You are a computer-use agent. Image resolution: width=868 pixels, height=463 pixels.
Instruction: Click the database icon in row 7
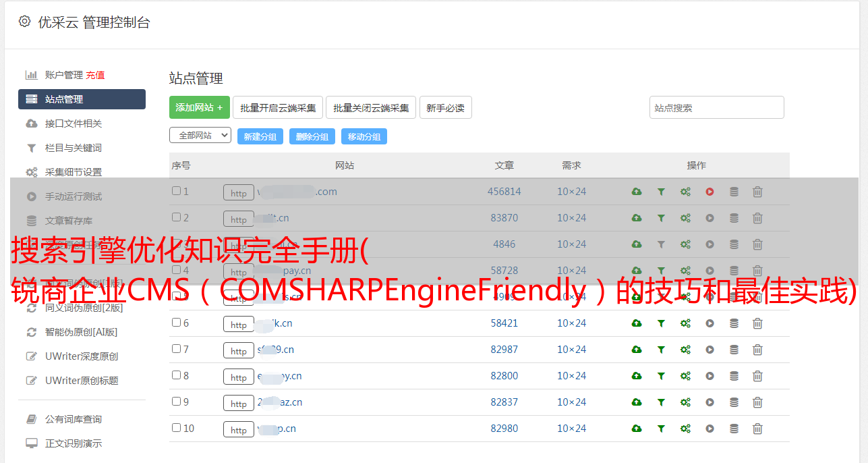[x=734, y=350]
